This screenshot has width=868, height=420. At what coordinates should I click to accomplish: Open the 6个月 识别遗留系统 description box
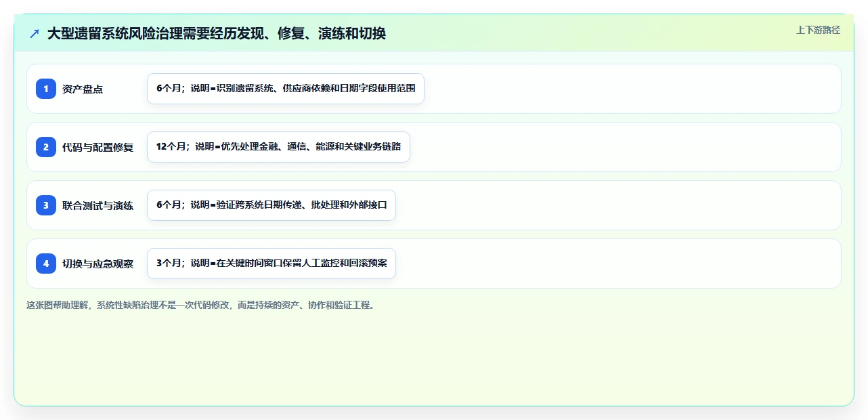[x=286, y=89]
